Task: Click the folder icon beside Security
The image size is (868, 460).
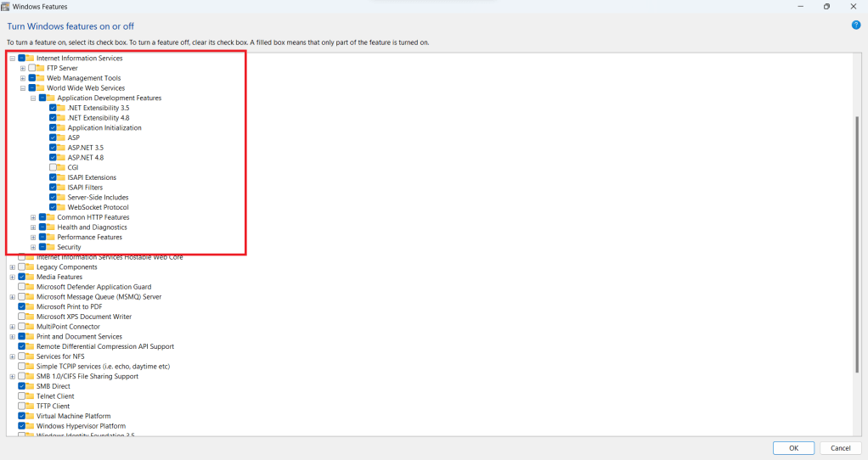Action: (x=51, y=247)
